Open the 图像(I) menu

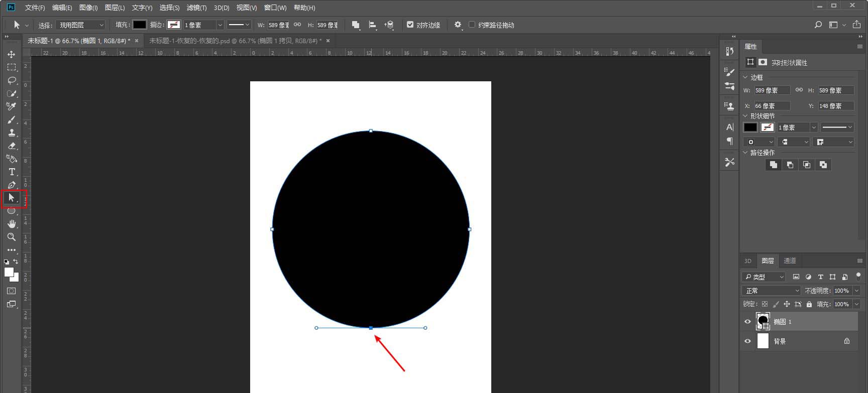tap(88, 8)
